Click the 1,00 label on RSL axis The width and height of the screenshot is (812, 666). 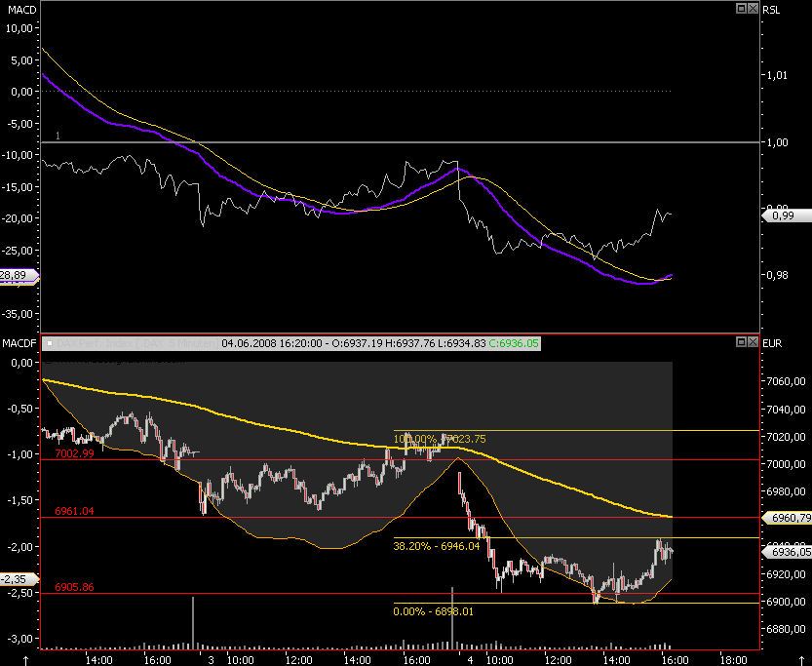coord(777,142)
